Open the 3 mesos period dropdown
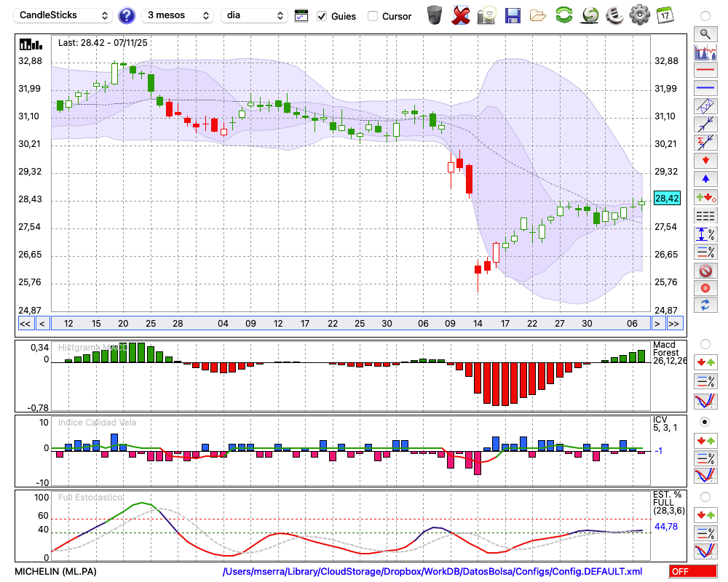 click(x=177, y=15)
